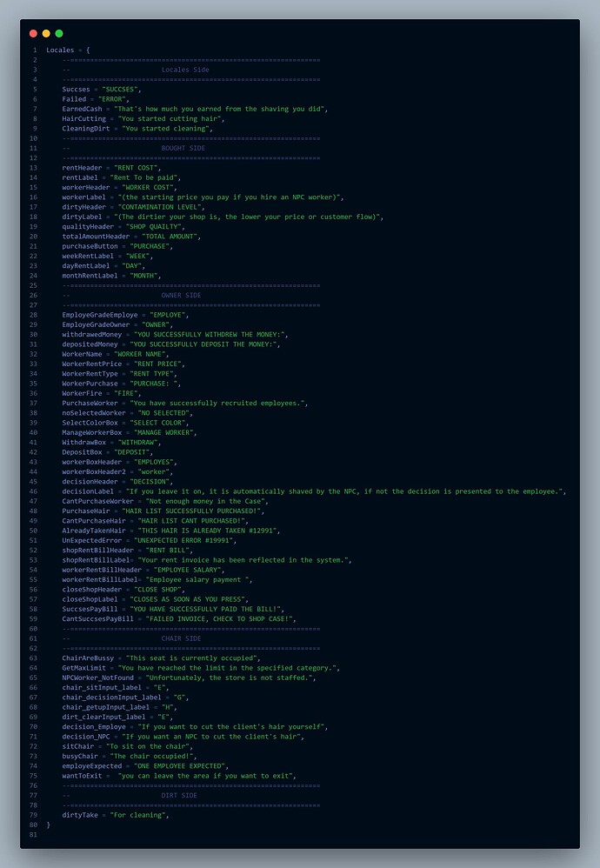The image size is (600, 868).
Task: Click the purchaseButton key
Action: pos(90,246)
